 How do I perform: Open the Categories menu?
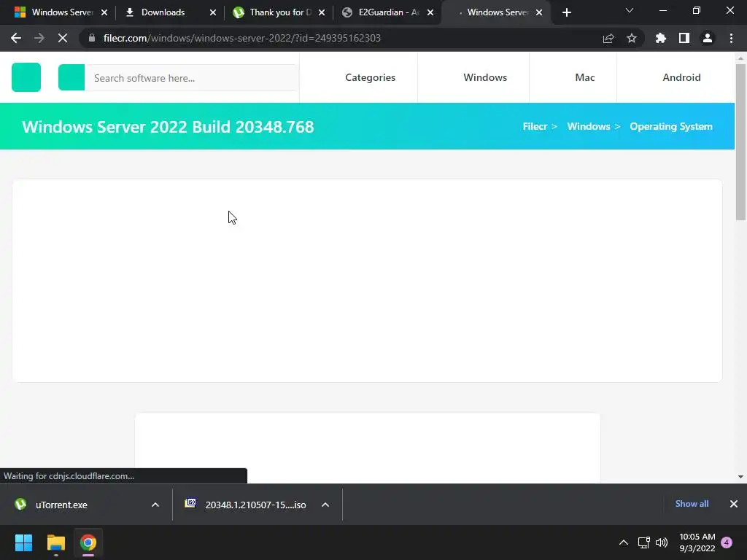point(370,77)
